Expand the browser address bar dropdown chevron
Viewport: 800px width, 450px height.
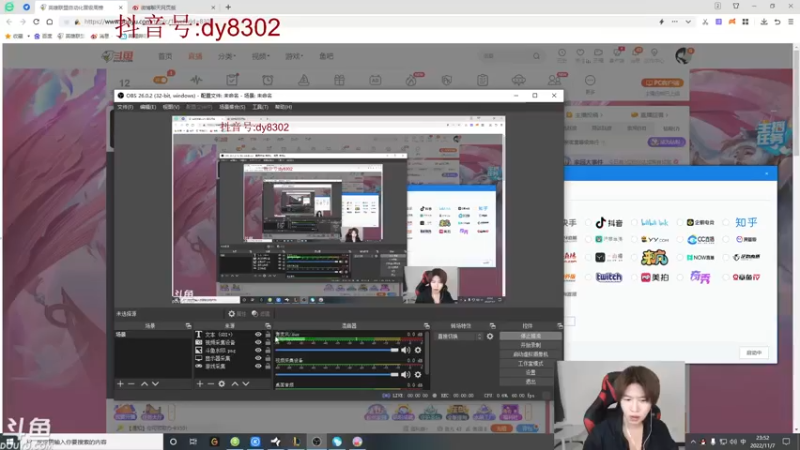688,22
